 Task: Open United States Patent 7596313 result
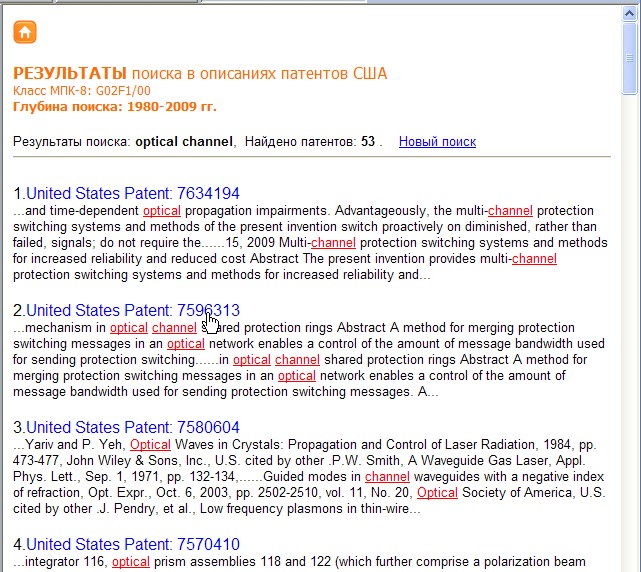point(132,310)
